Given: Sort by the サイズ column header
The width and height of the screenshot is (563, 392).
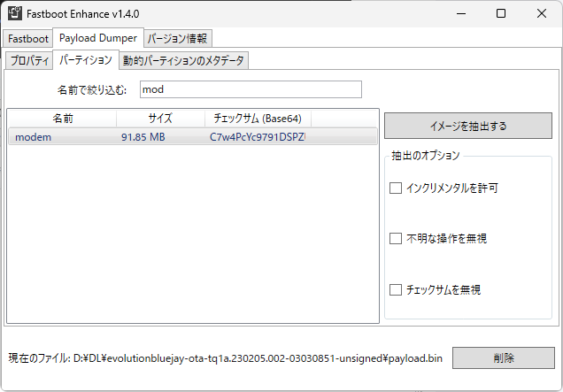Looking at the screenshot, I should click(x=160, y=119).
